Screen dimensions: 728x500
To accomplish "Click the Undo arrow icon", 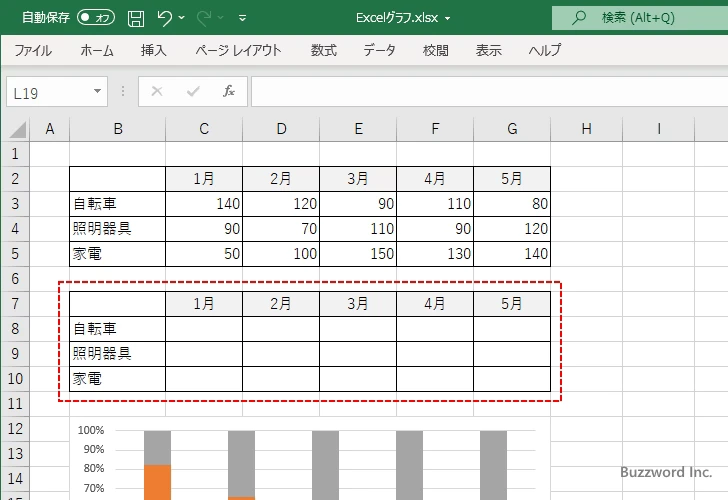I will [x=165, y=18].
